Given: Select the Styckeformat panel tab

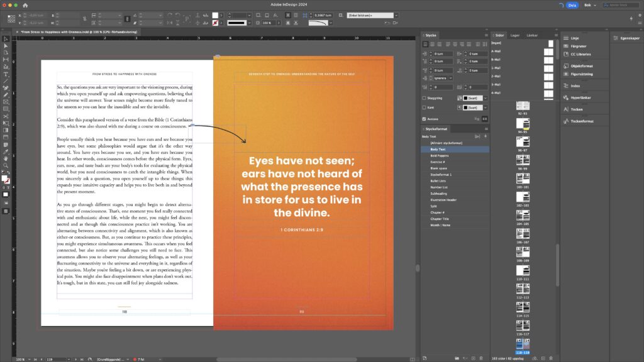Looking at the screenshot, I should [x=435, y=129].
